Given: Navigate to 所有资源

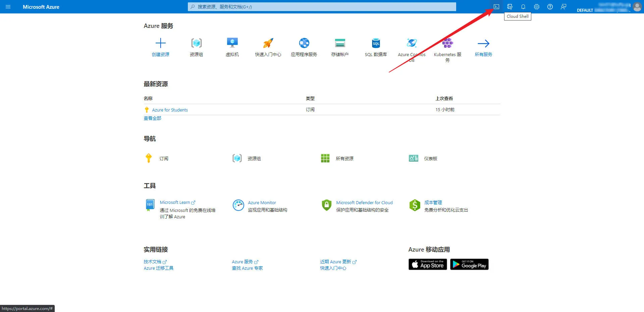Looking at the screenshot, I should coord(344,159).
